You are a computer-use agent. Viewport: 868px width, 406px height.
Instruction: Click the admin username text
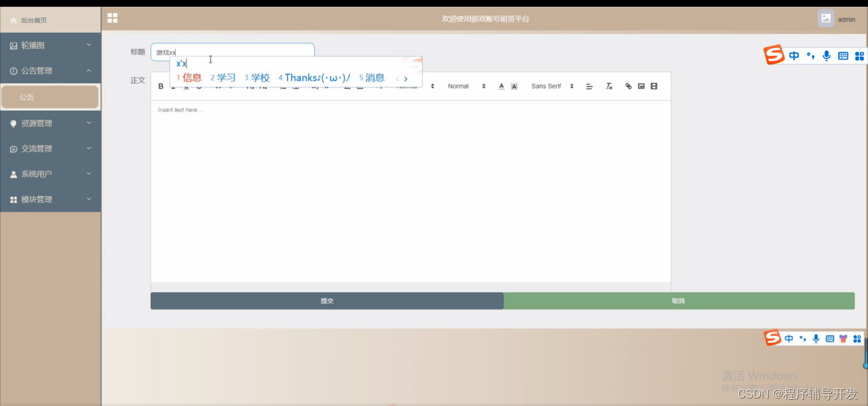tap(847, 19)
